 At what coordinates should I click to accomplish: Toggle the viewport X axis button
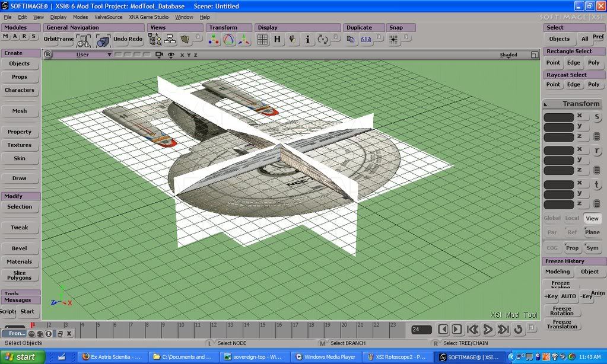click(182, 55)
